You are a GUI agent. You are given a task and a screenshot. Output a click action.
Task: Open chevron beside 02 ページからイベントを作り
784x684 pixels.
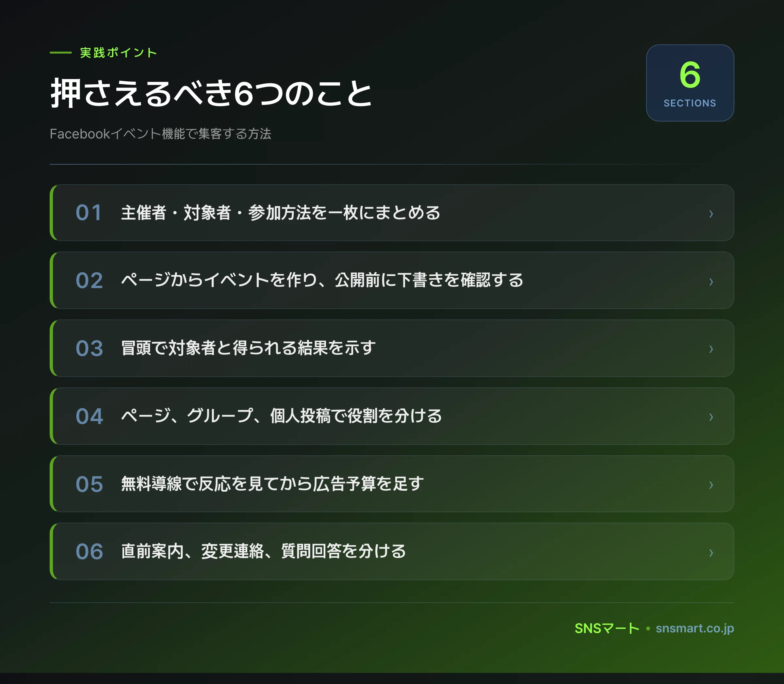click(x=711, y=281)
